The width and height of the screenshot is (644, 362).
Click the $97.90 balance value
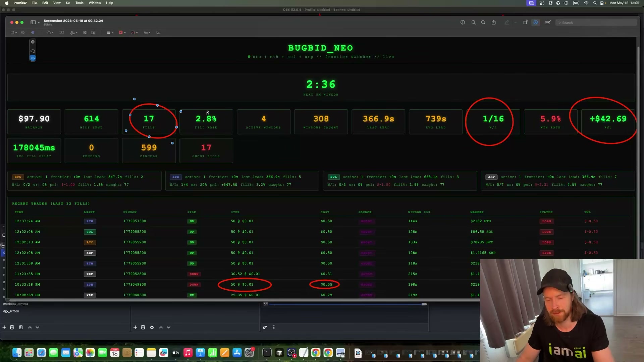click(x=34, y=119)
